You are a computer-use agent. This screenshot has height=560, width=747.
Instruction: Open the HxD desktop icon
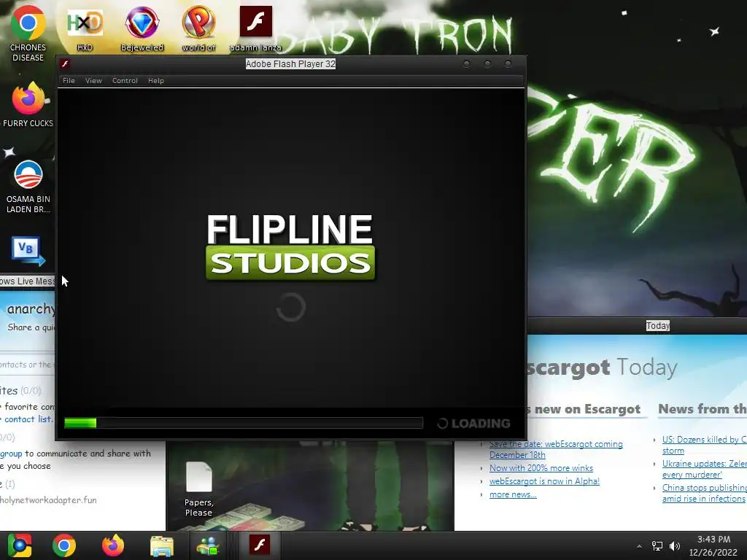[x=85, y=29]
